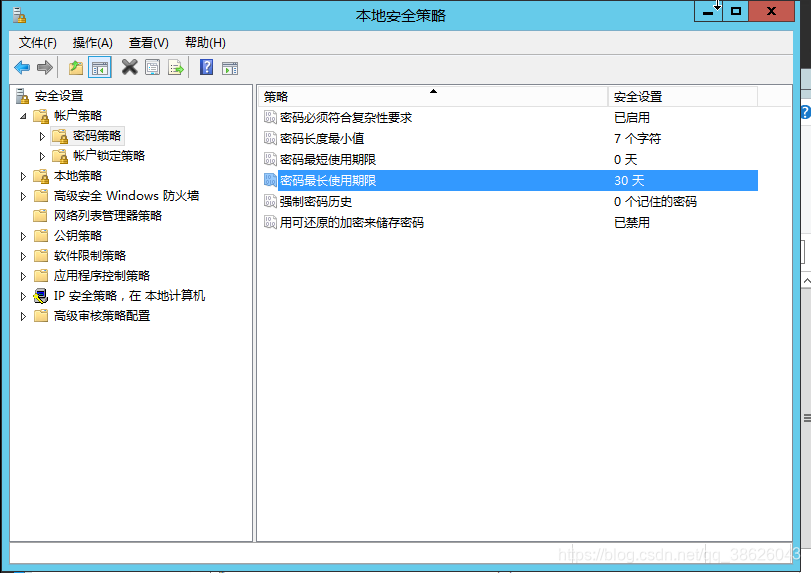Open the 帮助(H) menu
This screenshot has height=573, width=811.
205,43
